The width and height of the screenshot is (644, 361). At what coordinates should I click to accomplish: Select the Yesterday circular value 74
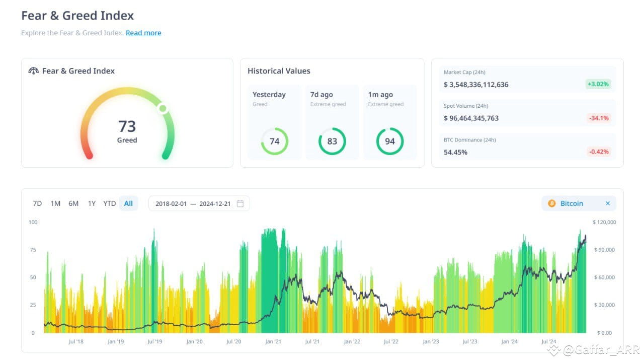coord(274,141)
